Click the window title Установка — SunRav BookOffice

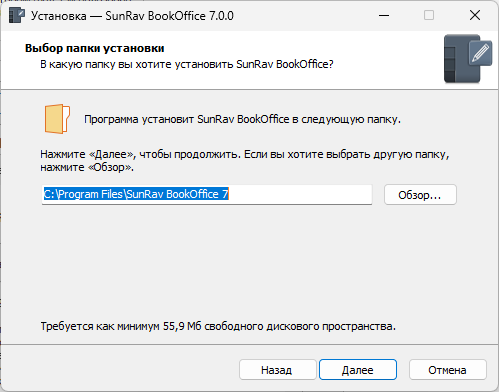pos(132,16)
